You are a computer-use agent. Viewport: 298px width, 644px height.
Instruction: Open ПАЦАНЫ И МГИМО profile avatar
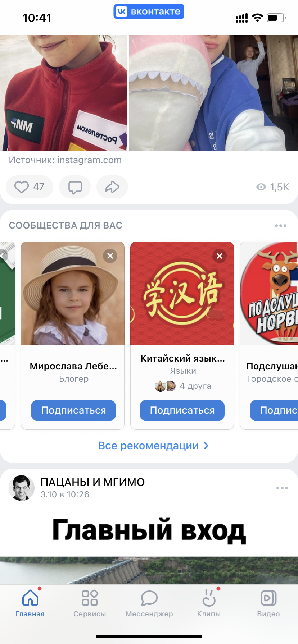(22, 488)
